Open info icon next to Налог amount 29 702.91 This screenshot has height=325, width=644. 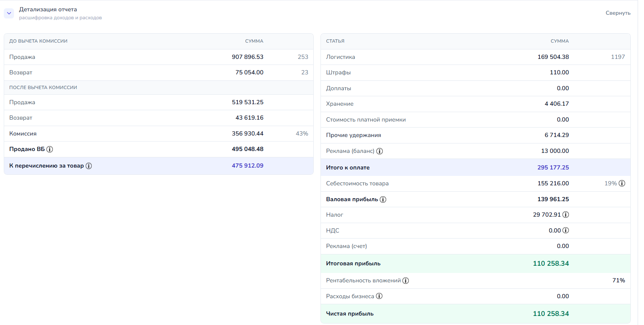pos(565,214)
